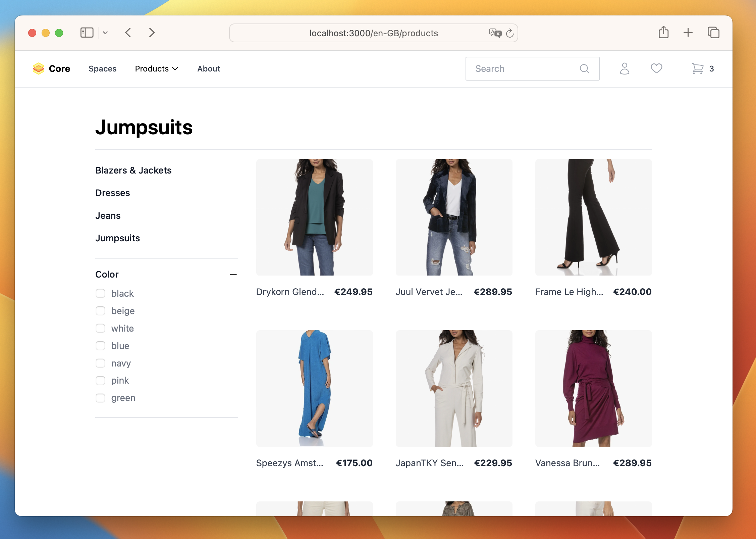Enable the navy color checkbox

click(100, 363)
